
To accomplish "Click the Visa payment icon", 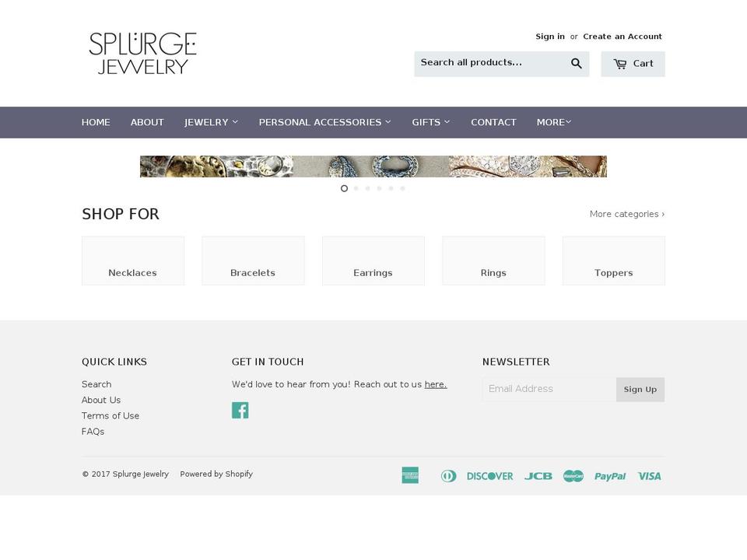I will coord(649,475).
